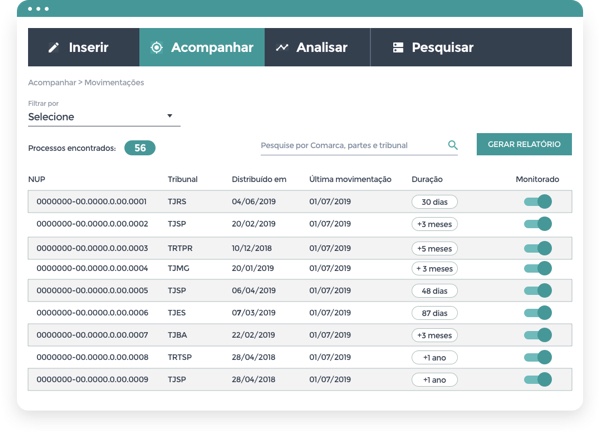Click the target icon next to Acompanhar
Screen dimensions: 600x433
[x=157, y=47]
